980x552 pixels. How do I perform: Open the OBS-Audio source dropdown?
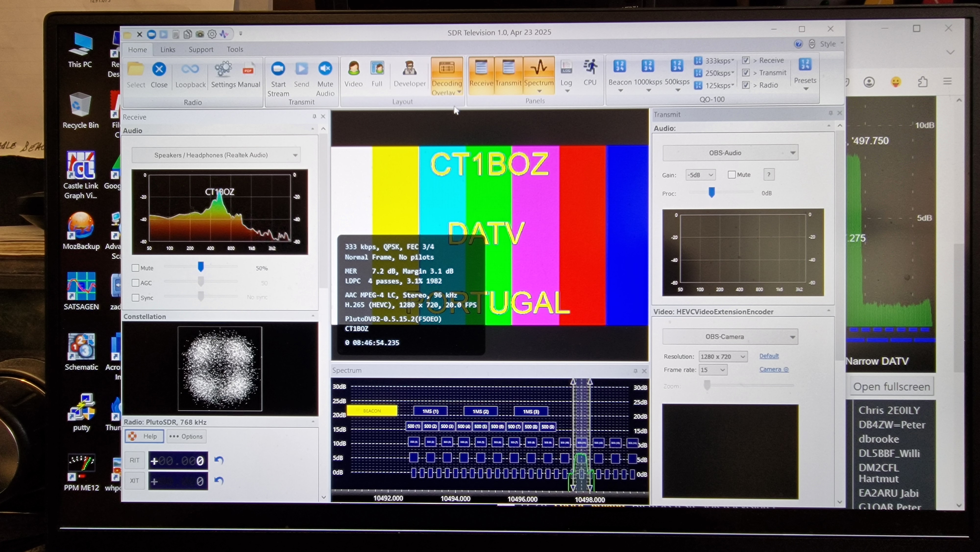pyautogui.click(x=730, y=153)
